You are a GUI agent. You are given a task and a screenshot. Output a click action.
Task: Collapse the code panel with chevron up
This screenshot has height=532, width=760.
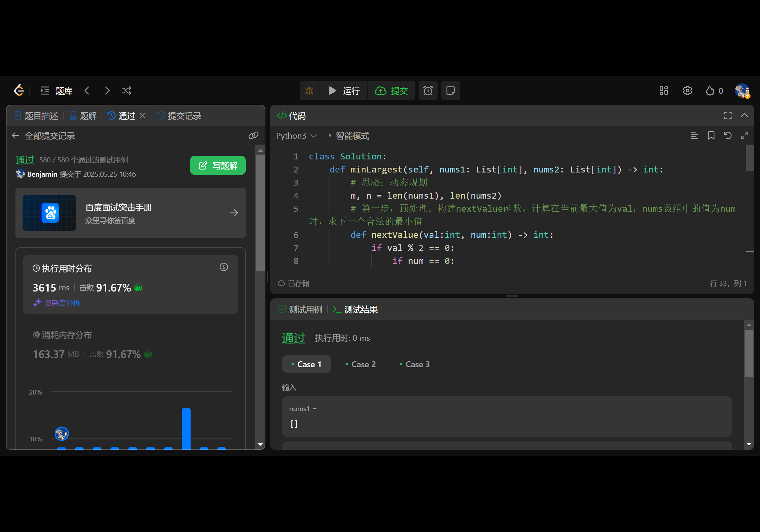pos(744,115)
